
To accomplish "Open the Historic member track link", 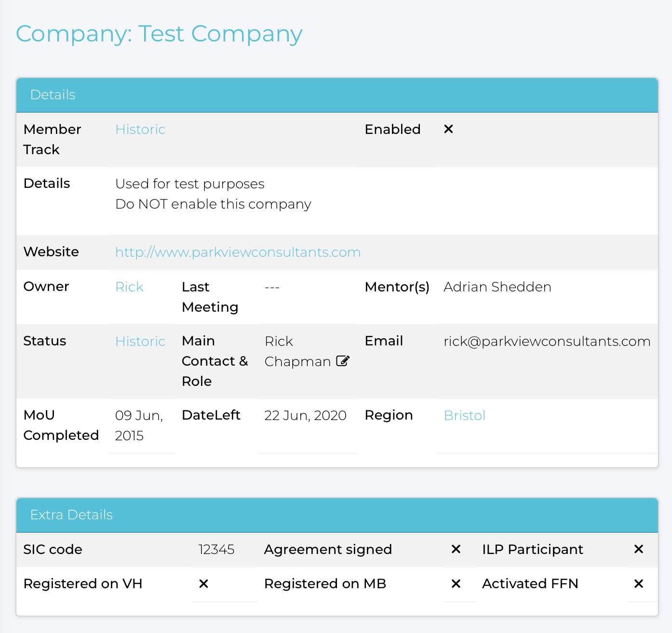I will [140, 130].
